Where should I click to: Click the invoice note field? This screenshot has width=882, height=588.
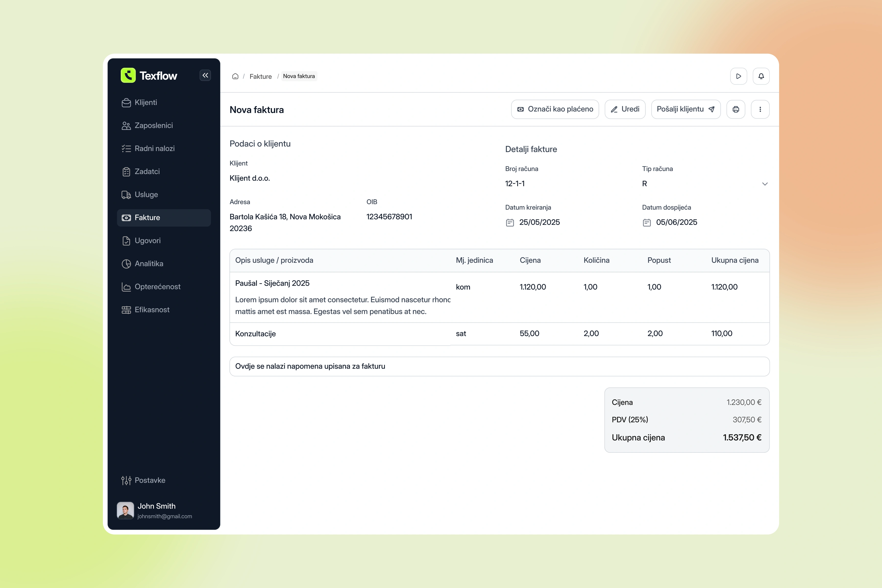499,366
